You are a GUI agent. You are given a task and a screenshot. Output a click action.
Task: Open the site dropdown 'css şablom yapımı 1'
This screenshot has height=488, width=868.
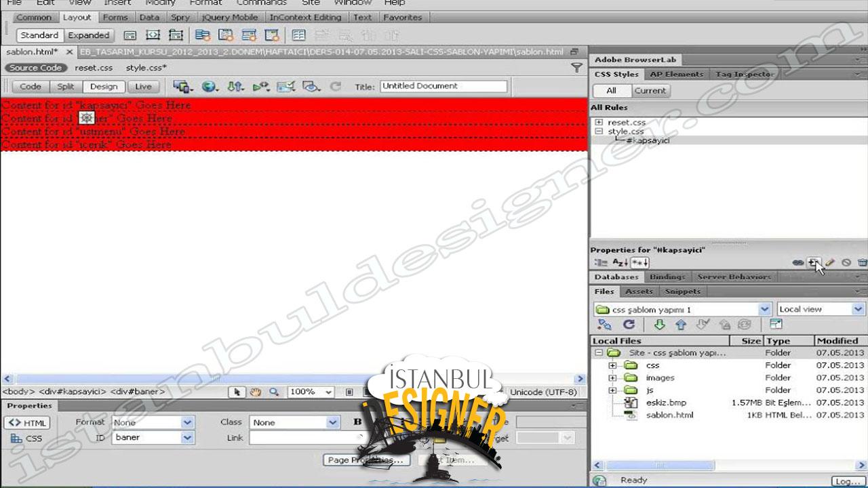coord(682,309)
